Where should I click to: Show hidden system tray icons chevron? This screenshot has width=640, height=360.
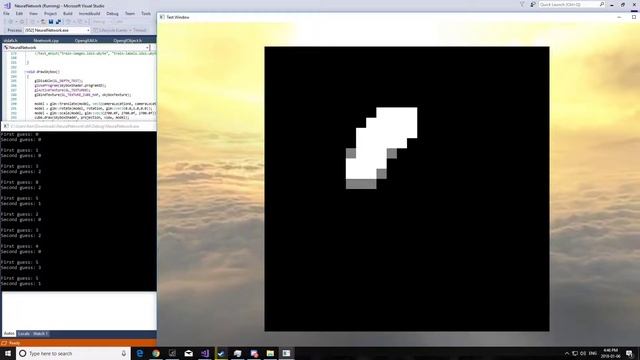click(x=567, y=353)
